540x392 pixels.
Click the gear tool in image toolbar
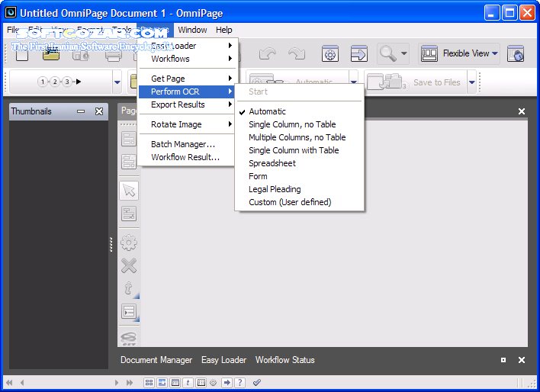[129, 243]
